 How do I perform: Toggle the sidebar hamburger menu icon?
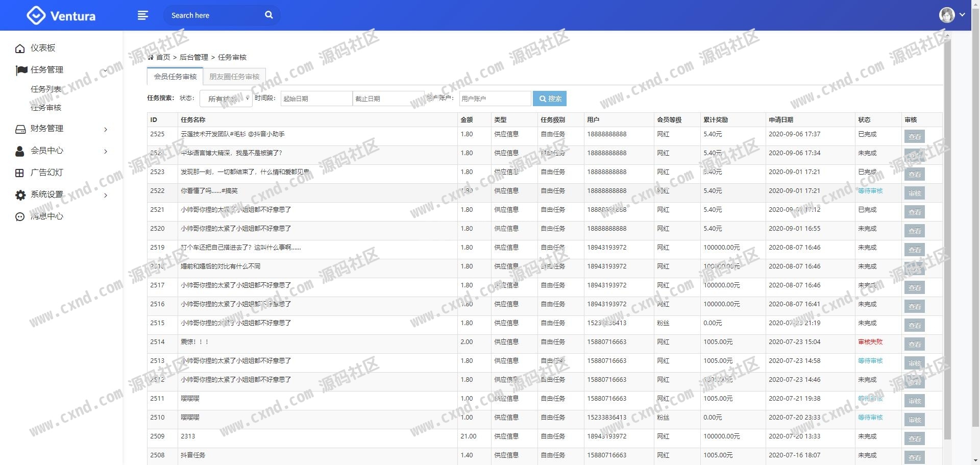(x=143, y=15)
